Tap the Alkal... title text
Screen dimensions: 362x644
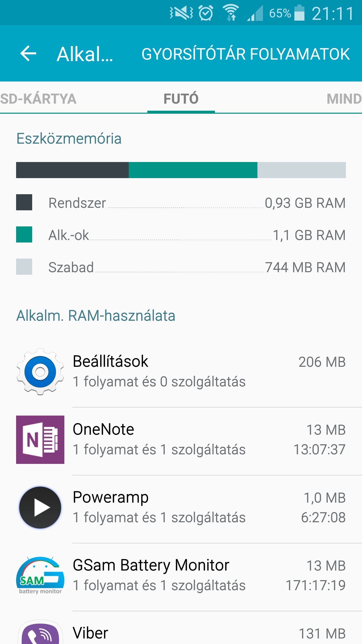pos(85,54)
